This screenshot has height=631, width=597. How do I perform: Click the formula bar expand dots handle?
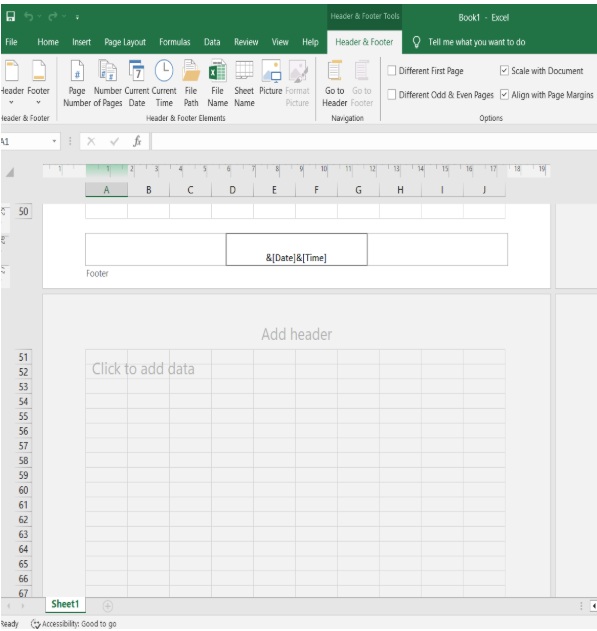click(70, 141)
